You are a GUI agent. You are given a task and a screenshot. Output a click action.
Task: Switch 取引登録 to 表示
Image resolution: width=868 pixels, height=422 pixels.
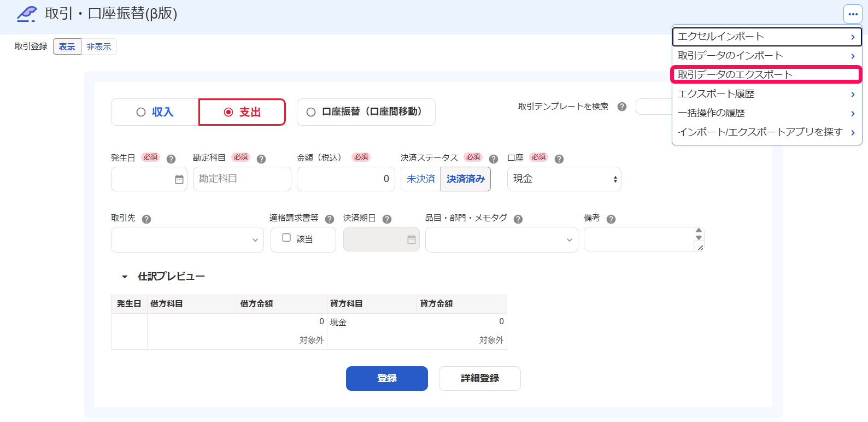coord(67,47)
